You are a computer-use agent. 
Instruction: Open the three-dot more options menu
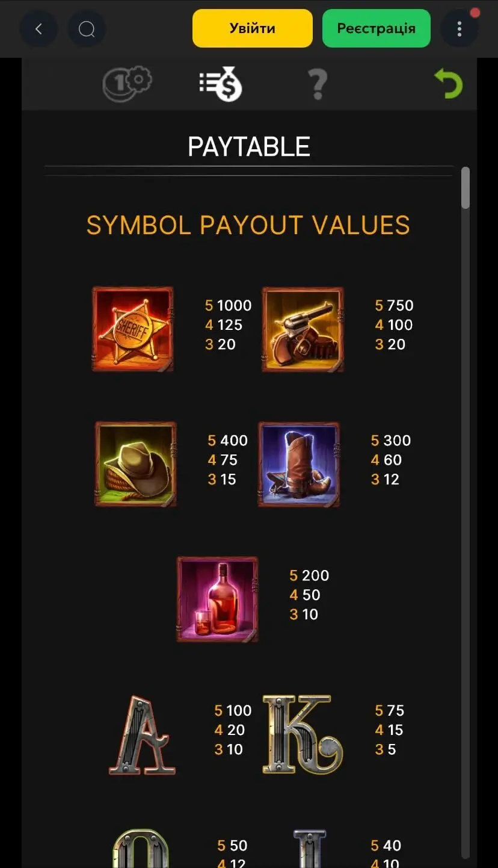[x=460, y=28]
